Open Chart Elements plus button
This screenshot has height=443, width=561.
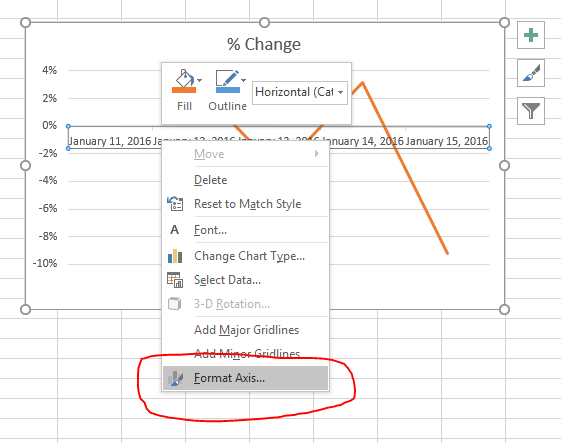pos(531,35)
